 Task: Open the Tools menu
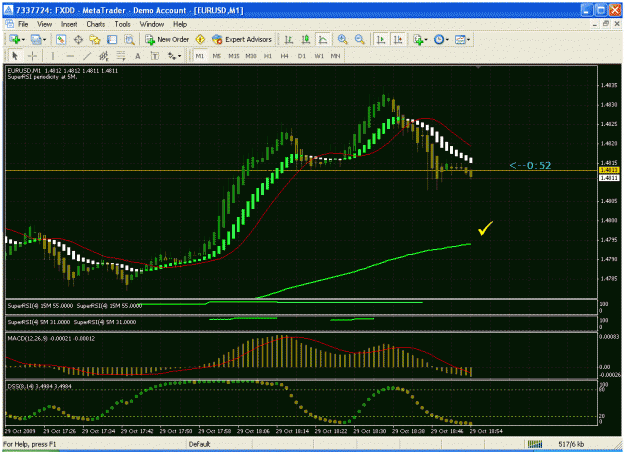pos(122,24)
